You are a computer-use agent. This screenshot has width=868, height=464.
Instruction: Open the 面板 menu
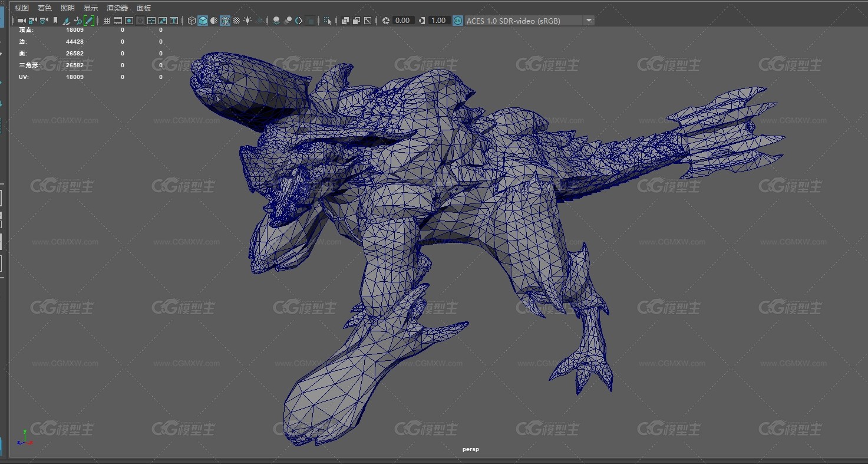pos(144,8)
